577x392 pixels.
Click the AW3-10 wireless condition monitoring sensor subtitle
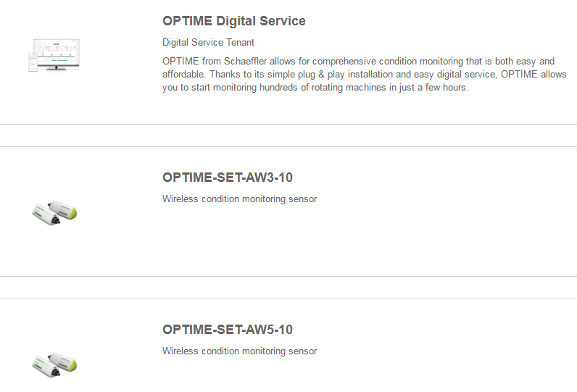tap(239, 199)
